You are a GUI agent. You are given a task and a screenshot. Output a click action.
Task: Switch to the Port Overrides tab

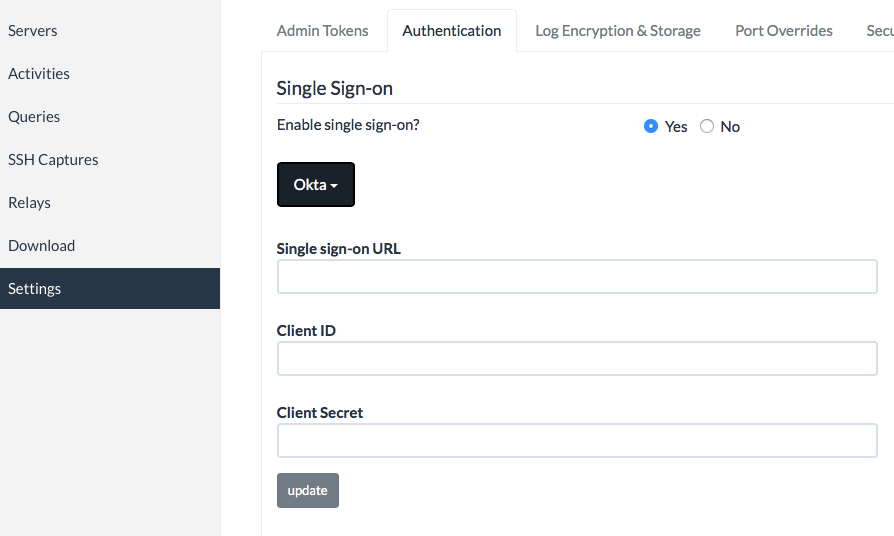784,31
